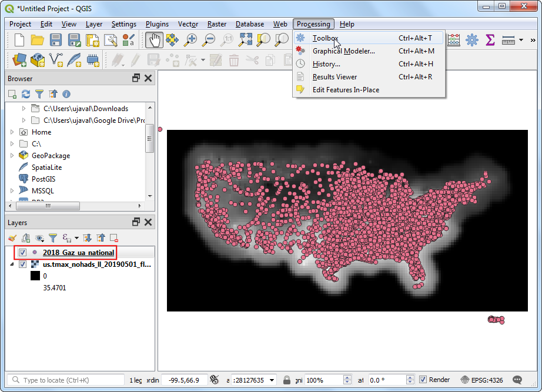The image size is (542, 392).
Task: Choose Graphical Modeler in Processing menu
Action: 343,51
